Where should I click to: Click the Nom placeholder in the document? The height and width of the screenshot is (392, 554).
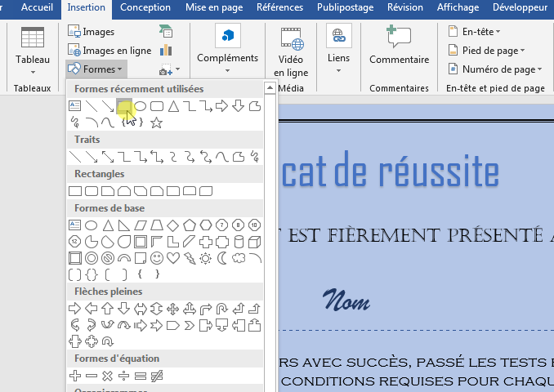click(346, 302)
